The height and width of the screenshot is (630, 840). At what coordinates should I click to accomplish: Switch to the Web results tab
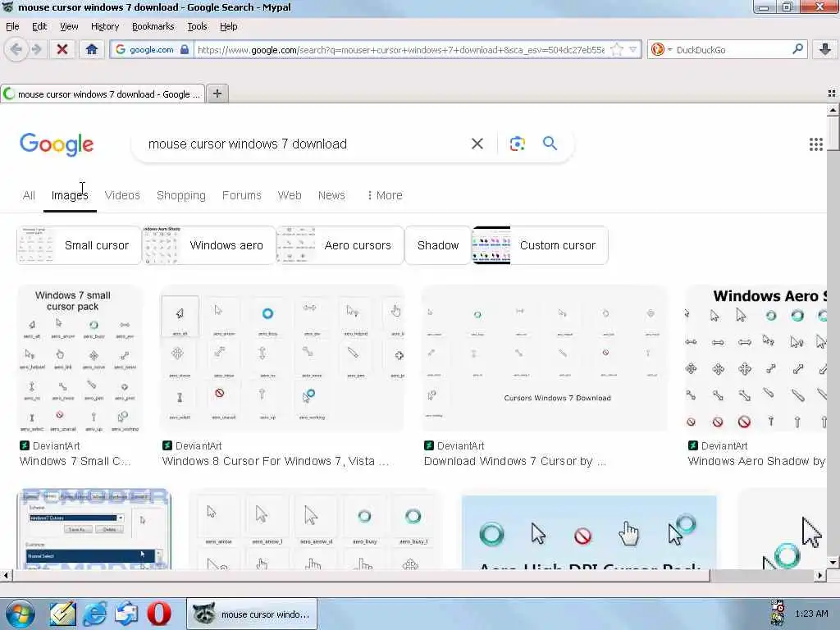[x=290, y=195]
